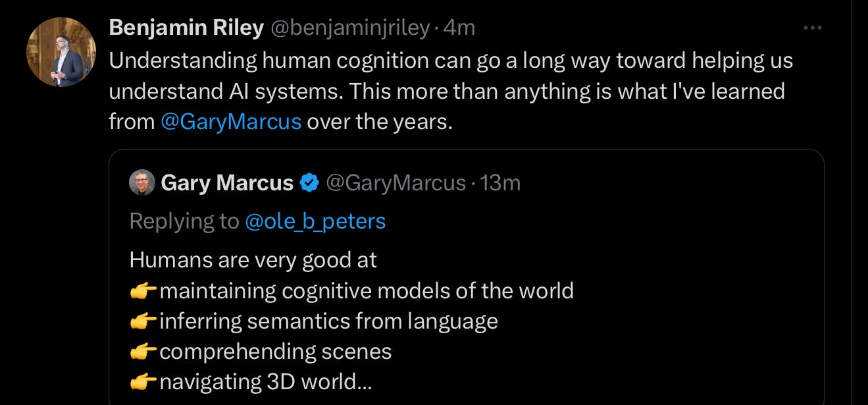Viewport: 868px width, 405px height.
Task: Select the Gary Marcus display name
Action: point(227,182)
